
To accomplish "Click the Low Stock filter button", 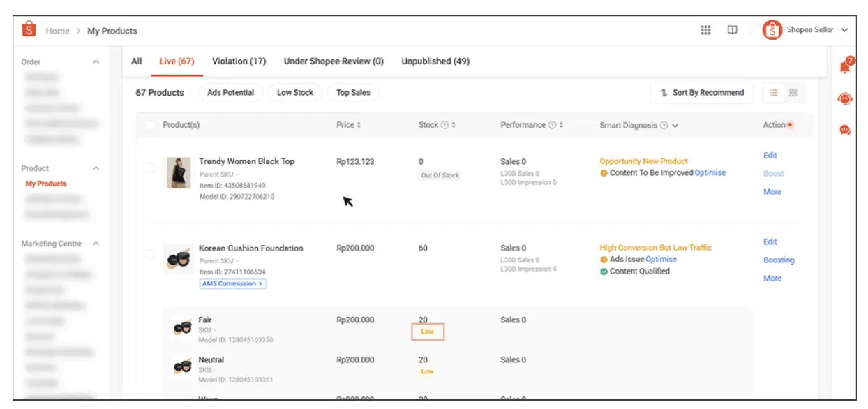I will coord(295,93).
